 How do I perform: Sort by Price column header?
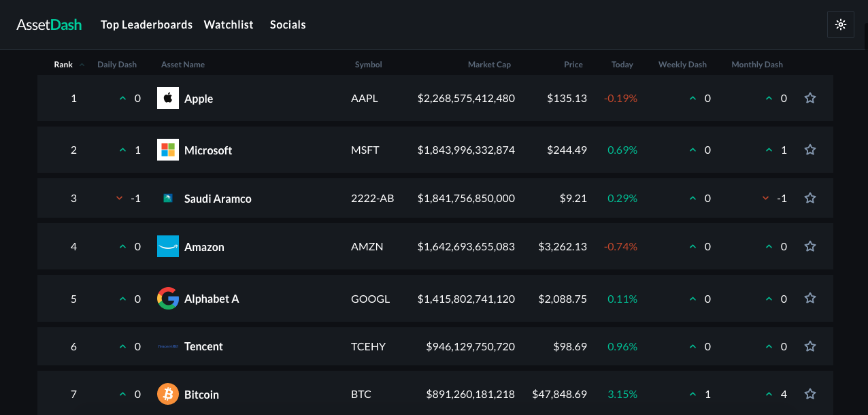573,65
